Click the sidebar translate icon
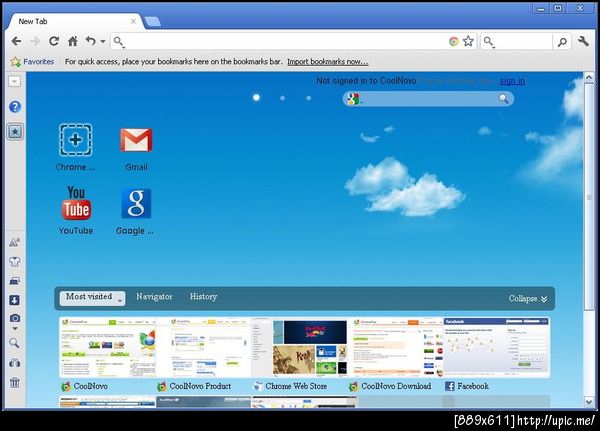Screen dimensions: 600x431 [x=15, y=242]
